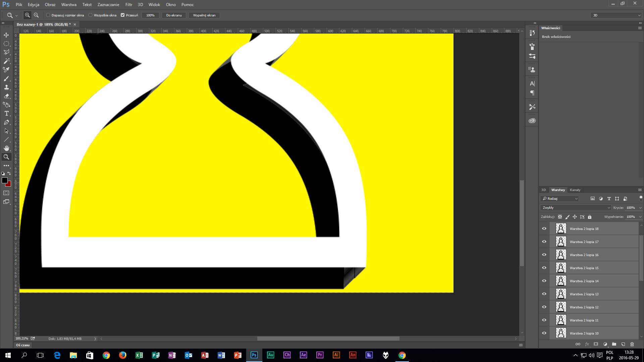Viewport: 644px width, 362px height.
Task: Select the Path Selection tool
Action: 6,131
